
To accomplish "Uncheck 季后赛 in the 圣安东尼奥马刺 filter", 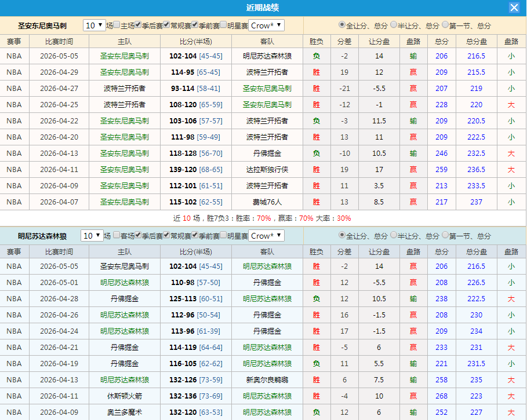I will 138,24.
